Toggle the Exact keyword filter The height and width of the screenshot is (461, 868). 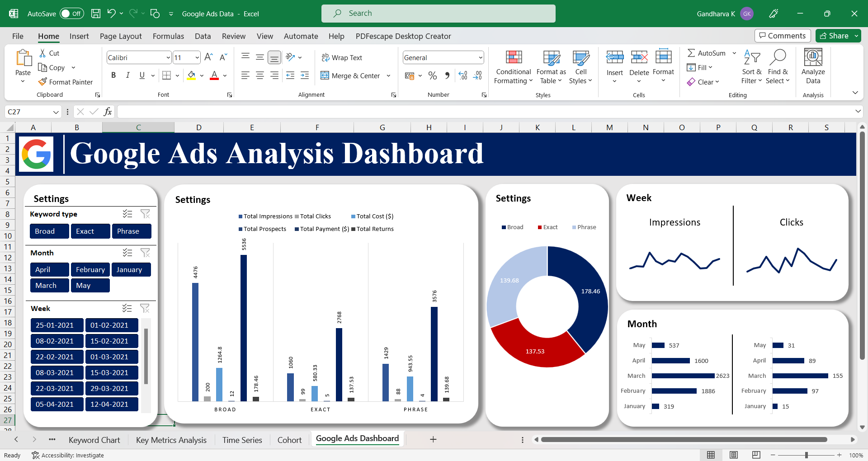click(90, 231)
